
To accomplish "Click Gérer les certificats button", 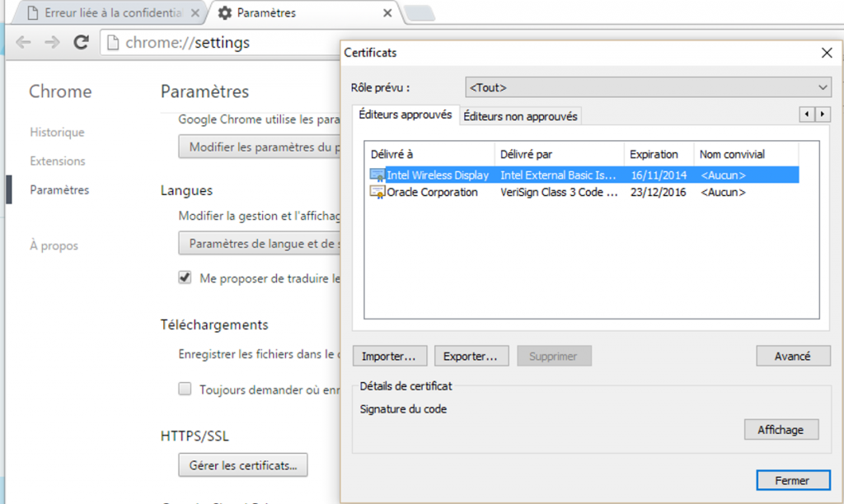I will (x=242, y=464).
